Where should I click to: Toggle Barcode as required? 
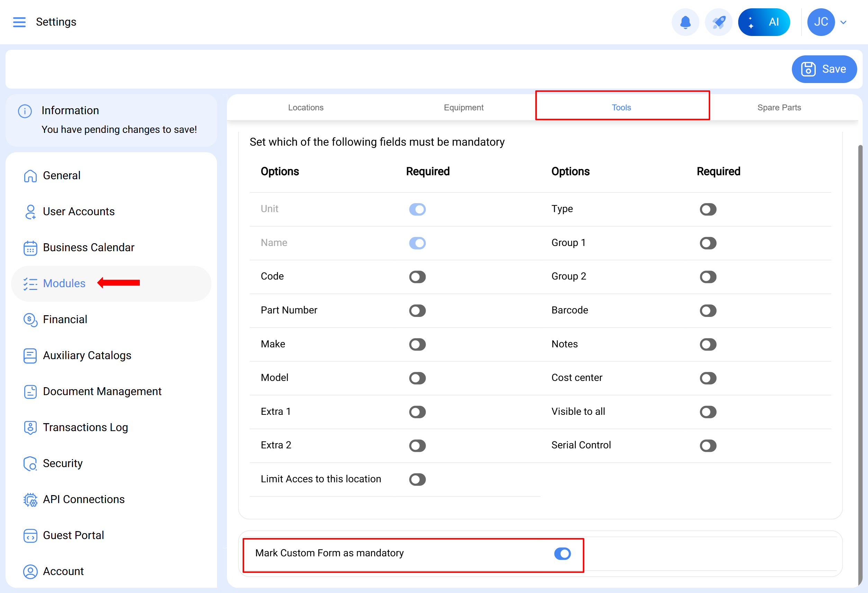click(x=708, y=310)
